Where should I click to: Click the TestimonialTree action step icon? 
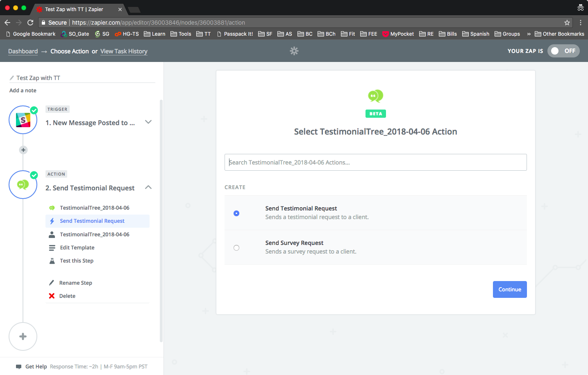[x=23, y=185]
